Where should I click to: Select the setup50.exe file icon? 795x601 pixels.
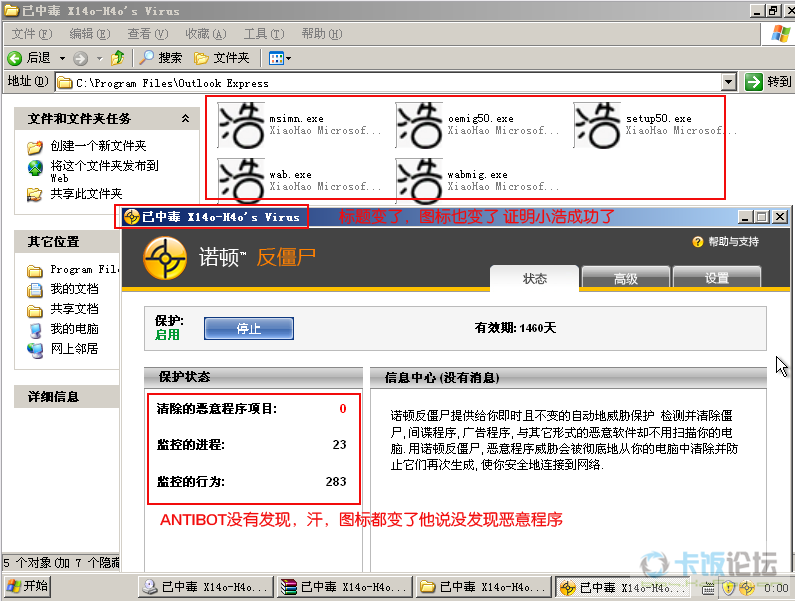pyautogui.click(x=597, y=125)
